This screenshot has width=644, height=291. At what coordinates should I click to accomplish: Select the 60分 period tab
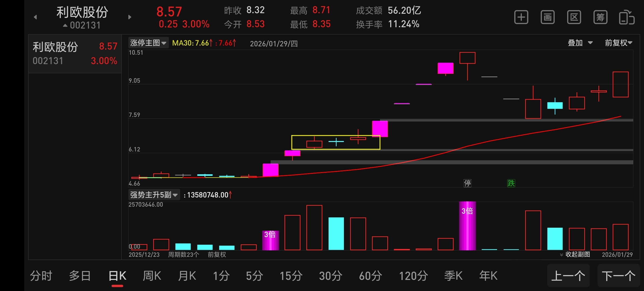371,276
